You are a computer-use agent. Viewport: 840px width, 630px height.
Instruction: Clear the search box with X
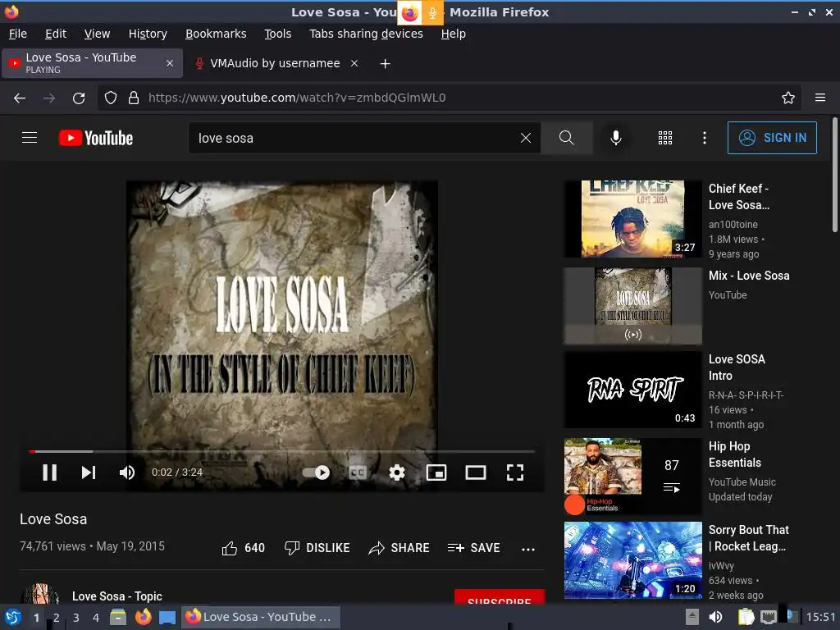(x=526, y=138)
